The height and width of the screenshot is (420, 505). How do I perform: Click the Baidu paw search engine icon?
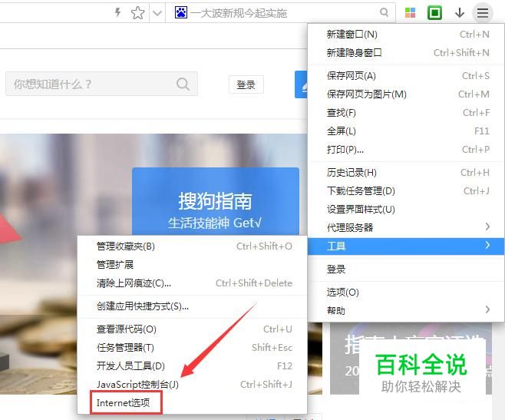[x=180, y=12]
